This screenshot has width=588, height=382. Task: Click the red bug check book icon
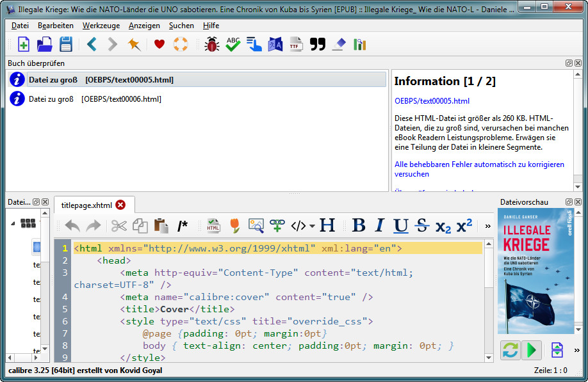(x=211, y=44)
